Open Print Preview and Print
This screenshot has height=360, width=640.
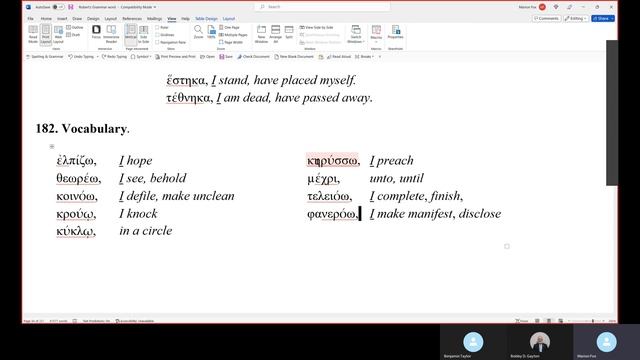click(x=176, y=57)
